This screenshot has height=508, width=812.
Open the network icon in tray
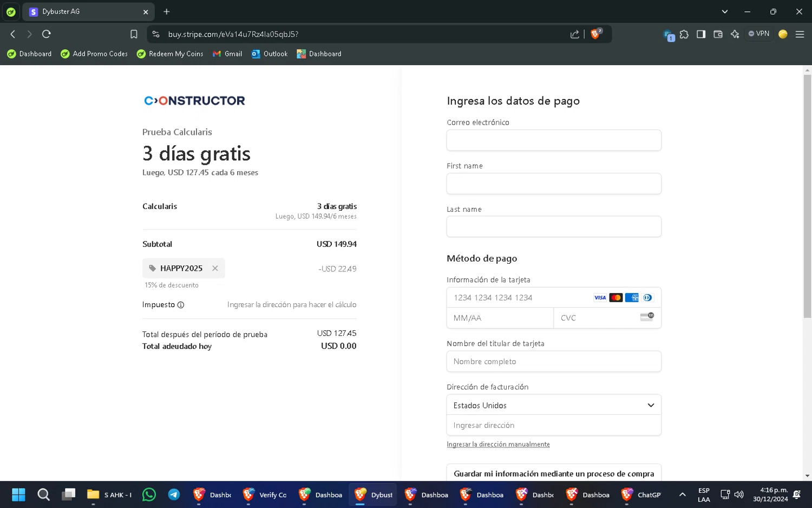click(725, 494)
